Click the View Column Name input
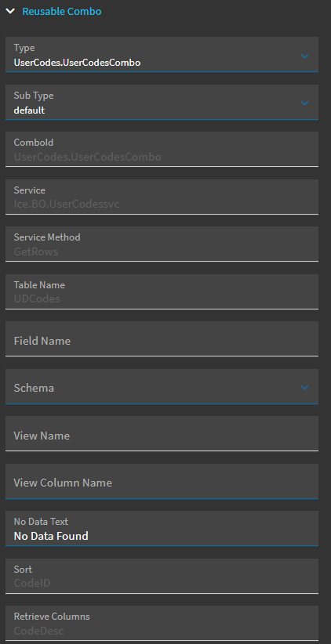This screenshot has height=644, width=331. 162,481
